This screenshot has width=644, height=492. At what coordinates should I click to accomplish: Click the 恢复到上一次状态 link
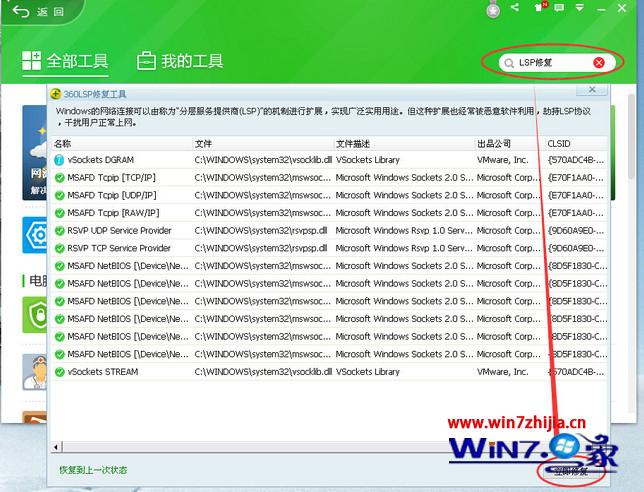coord(93,470)
